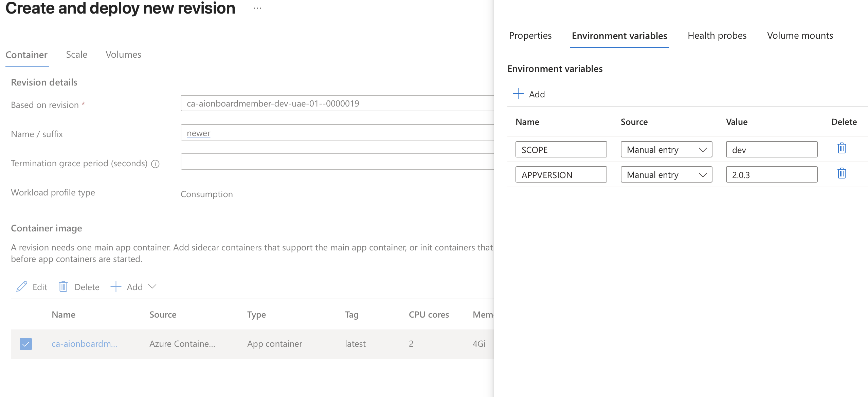Delete the SCOPE environment variable

click(x=842, y=148)
